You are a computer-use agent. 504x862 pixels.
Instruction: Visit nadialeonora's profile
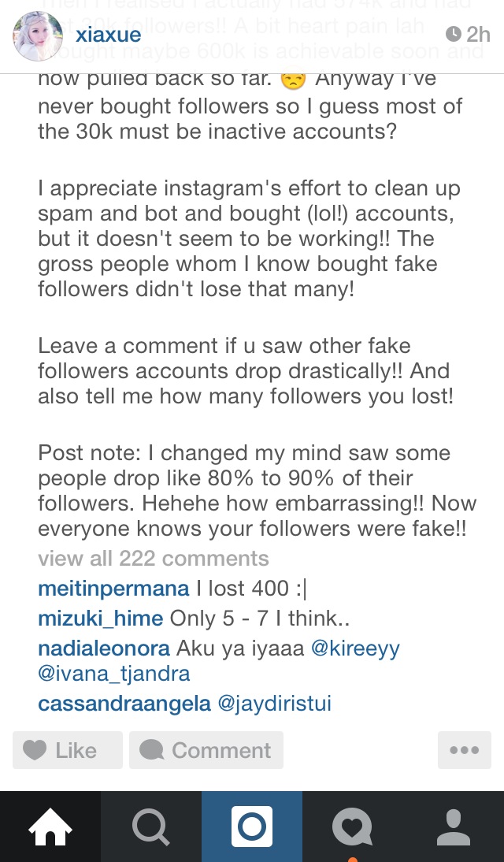104,648
